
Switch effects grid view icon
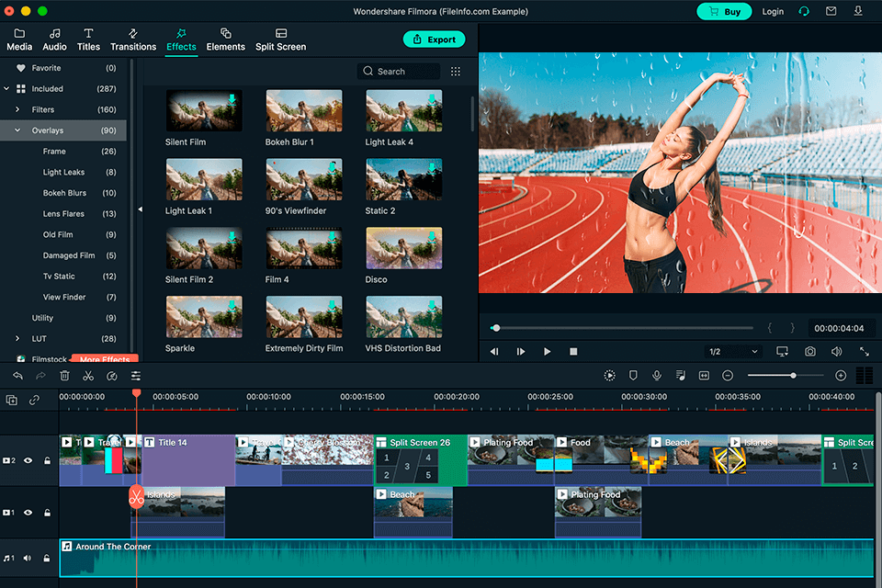coord(456,72)
